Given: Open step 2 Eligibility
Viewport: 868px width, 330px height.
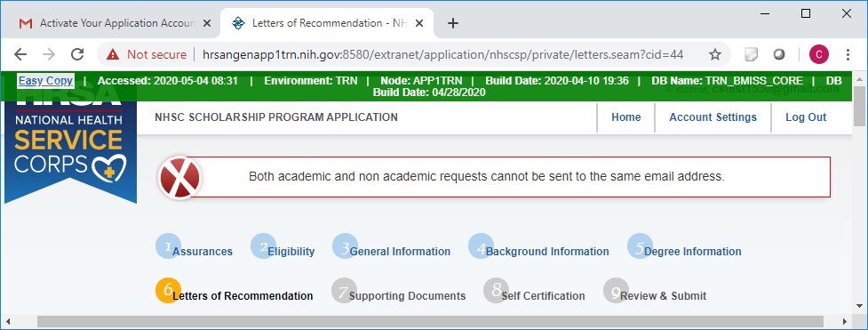Looking at the screenshot, I should [x=283, y=250].
